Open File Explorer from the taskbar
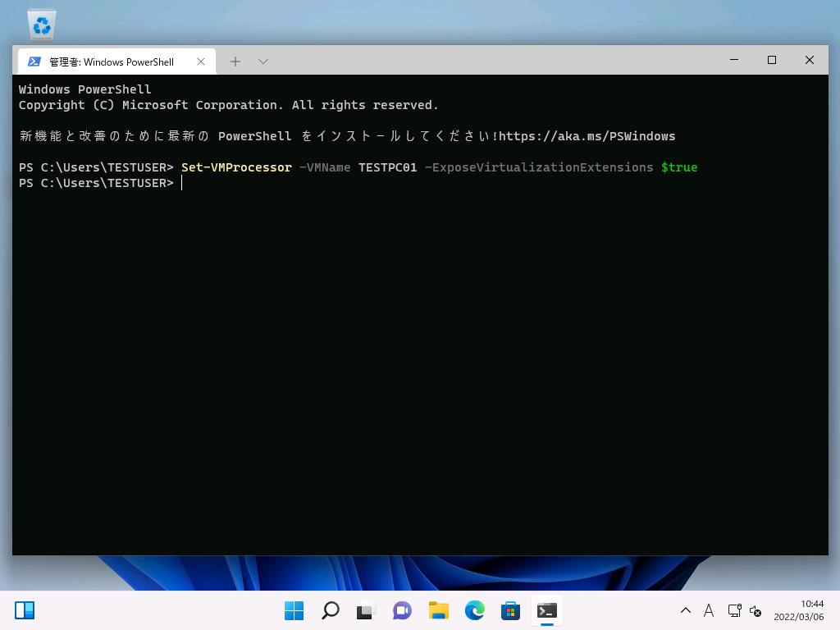The image size is (840, 630). coord(438,610)
